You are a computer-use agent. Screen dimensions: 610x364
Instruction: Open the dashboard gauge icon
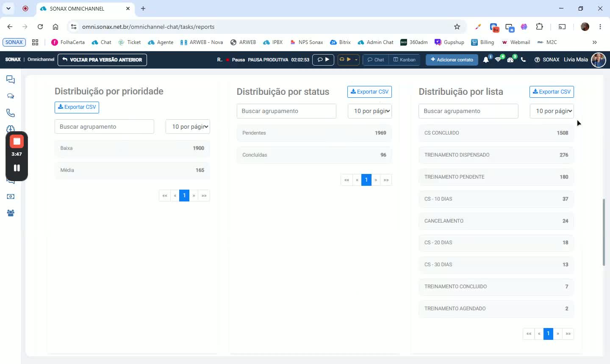(x=510, y=60)
